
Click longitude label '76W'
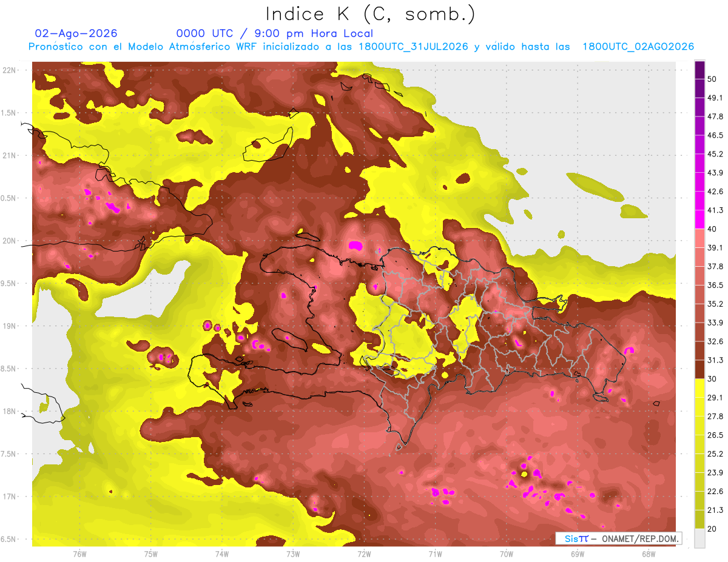pos(79,555)
